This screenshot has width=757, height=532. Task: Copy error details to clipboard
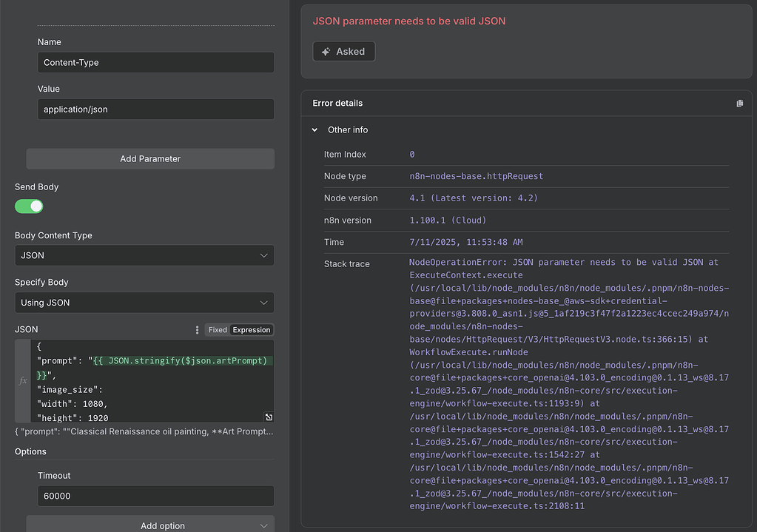739,103
